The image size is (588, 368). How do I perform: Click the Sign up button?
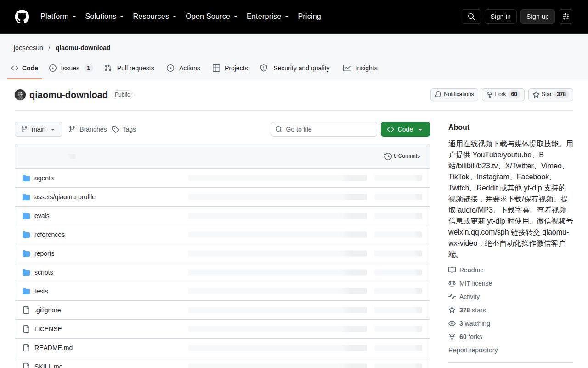tap(537, 17)
